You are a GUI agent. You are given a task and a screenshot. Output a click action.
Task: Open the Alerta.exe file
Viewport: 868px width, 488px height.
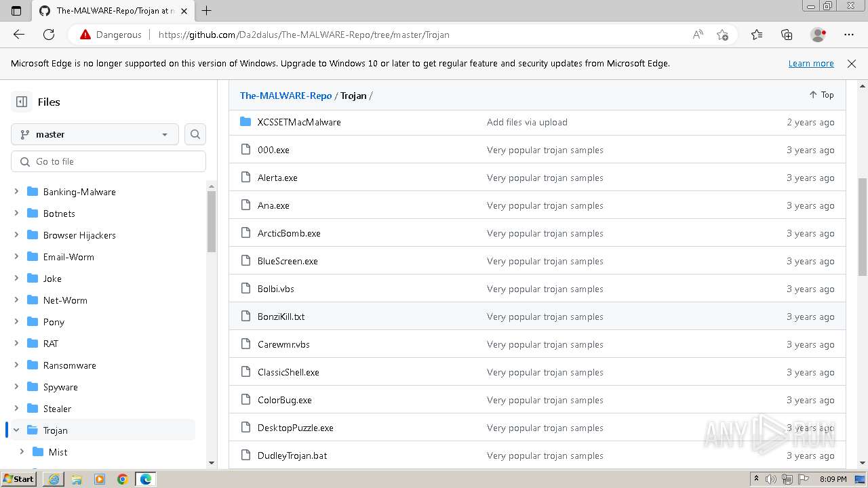tap(277, 178)
